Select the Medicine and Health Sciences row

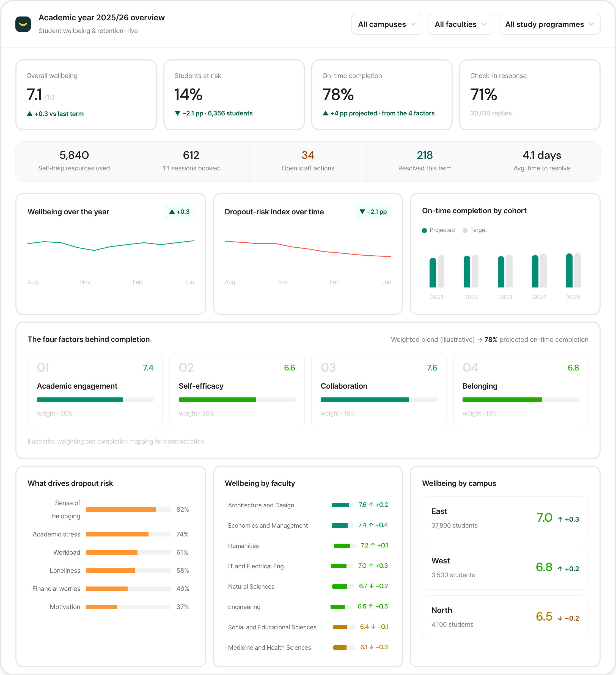click(308, 648)
